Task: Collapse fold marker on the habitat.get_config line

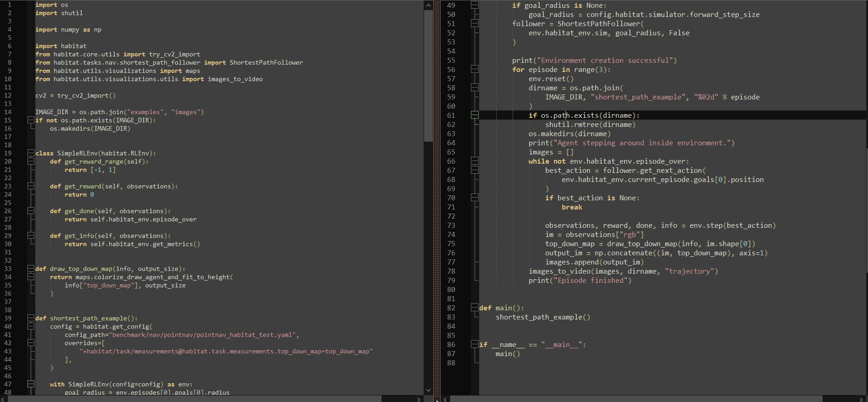Action: 31,326
